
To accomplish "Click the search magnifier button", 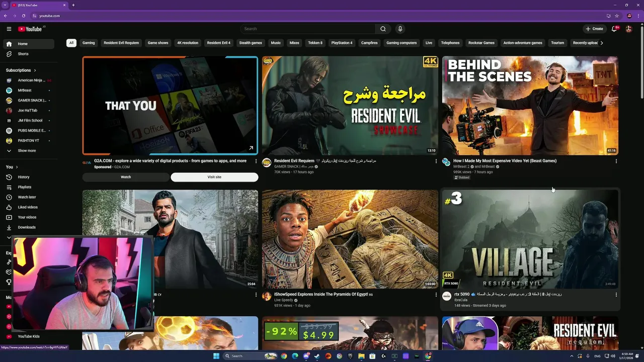I will tap(383, 29).
